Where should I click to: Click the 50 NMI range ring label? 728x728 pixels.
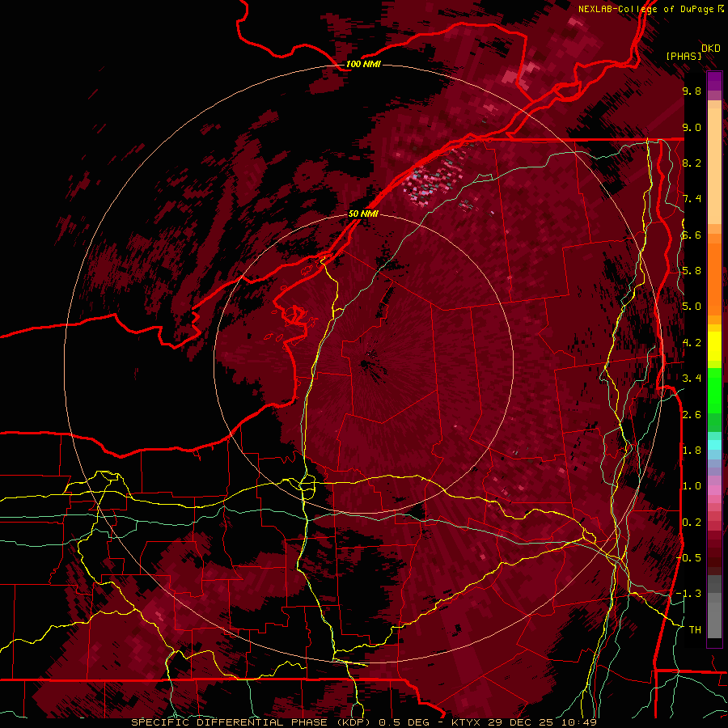click(363, 214)
